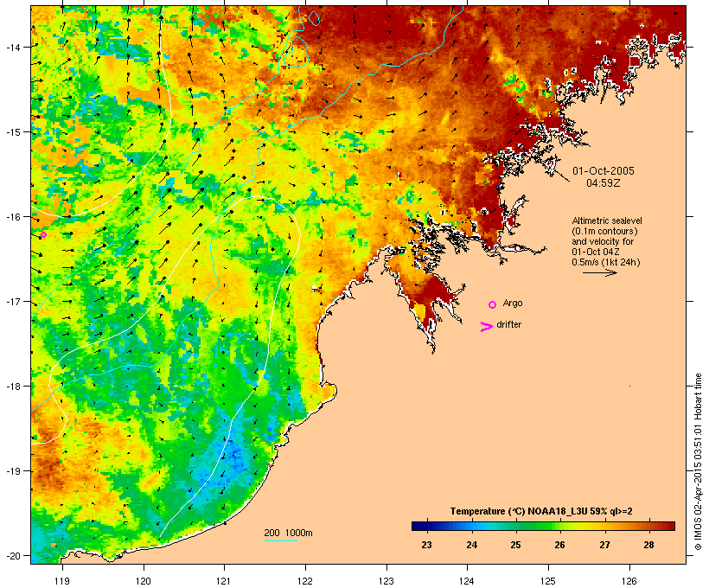Click the colorbar tick label 26
Image resolution: width=709 pixels, height=588 pixels.
point(559,545)
